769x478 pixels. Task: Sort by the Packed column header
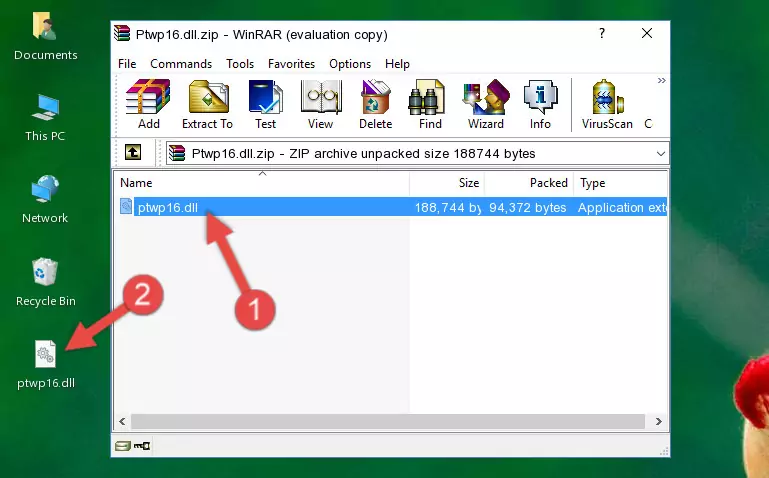coord(529,183)
